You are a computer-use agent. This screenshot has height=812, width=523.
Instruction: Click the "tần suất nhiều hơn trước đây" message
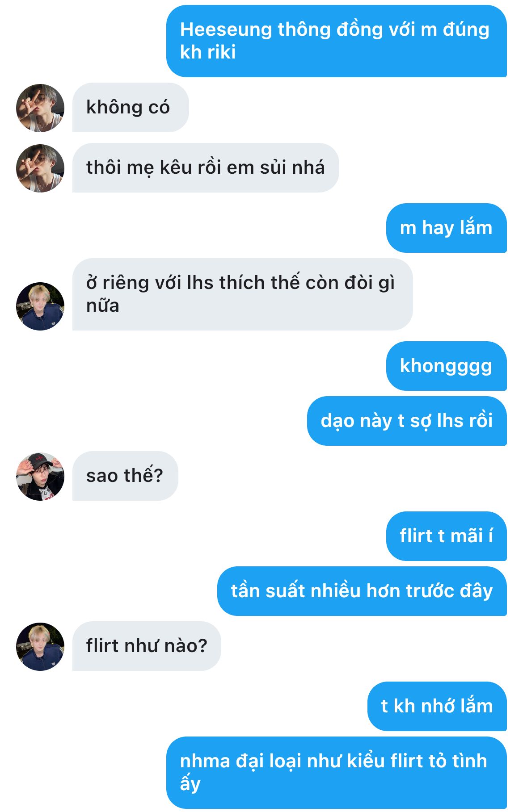click(x=362, y=591)
